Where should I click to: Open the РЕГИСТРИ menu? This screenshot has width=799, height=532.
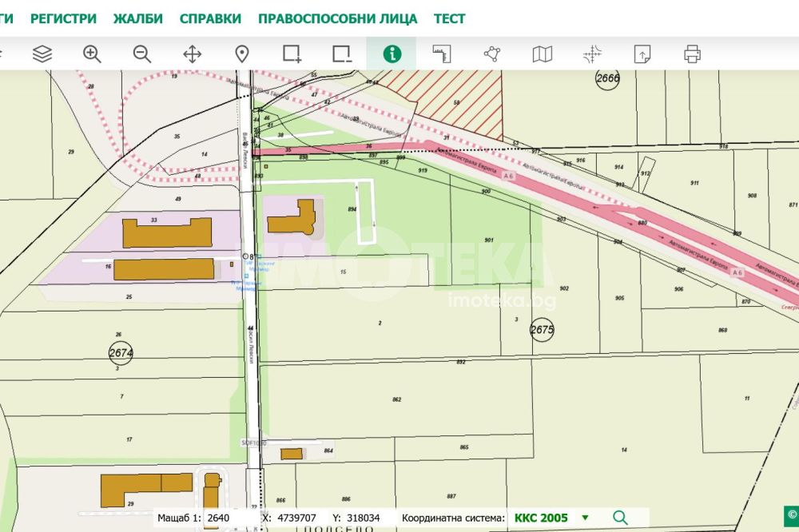[63, 18]
